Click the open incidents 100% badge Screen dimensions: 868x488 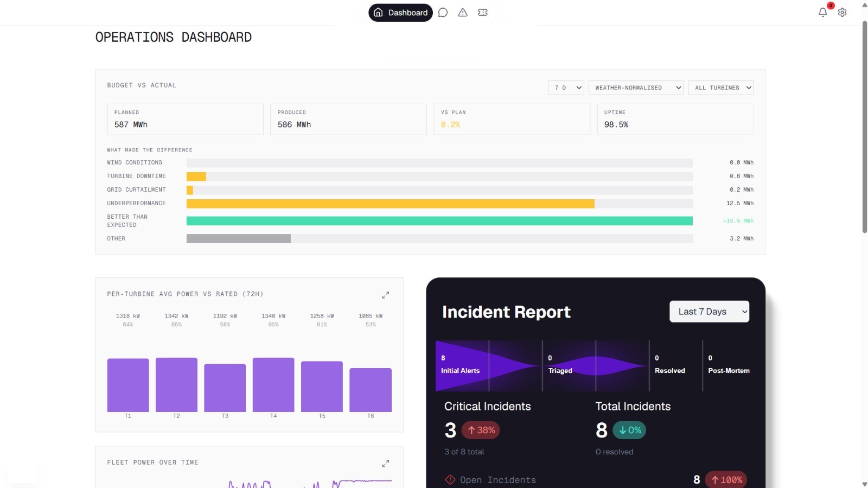pos(726,480)
